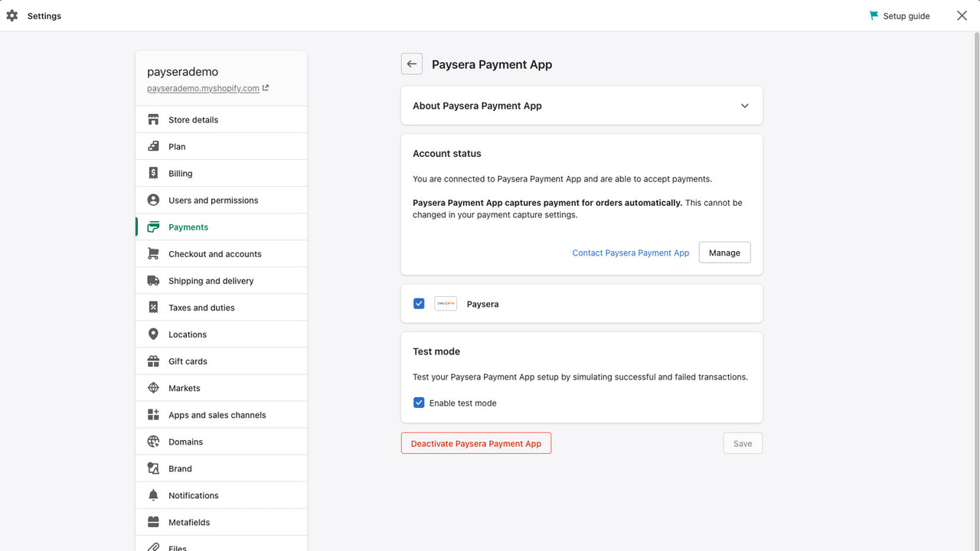Expand the About Paysera Payment App chevron

(x=745, y=106)
